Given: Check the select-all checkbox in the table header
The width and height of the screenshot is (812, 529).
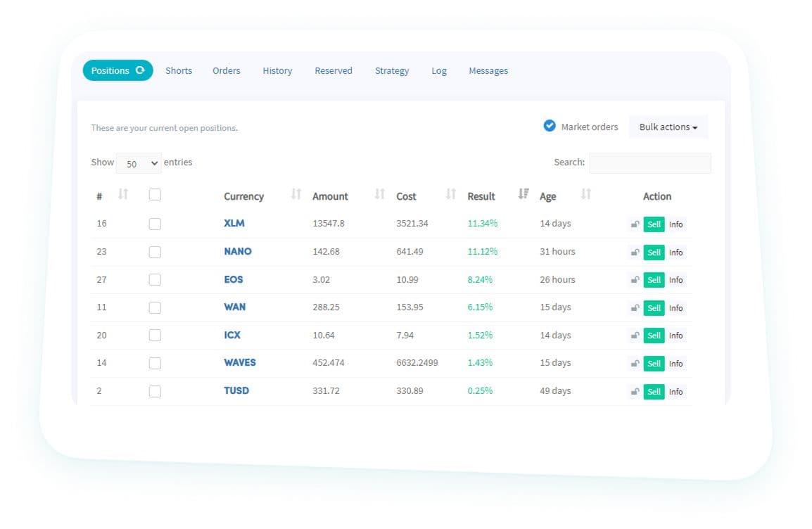Looking at the screenshot, I should (155, 195).
